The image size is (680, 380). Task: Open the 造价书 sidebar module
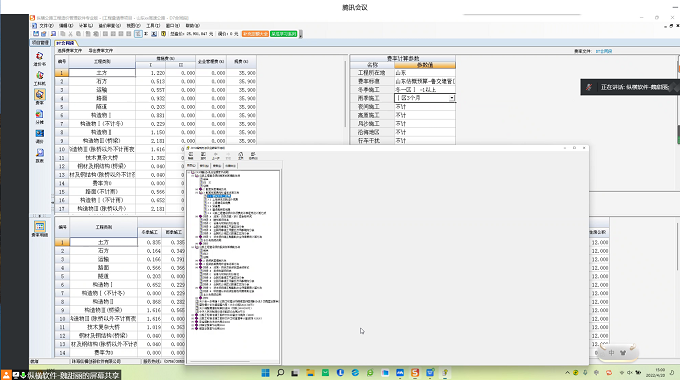click(39, 59)
